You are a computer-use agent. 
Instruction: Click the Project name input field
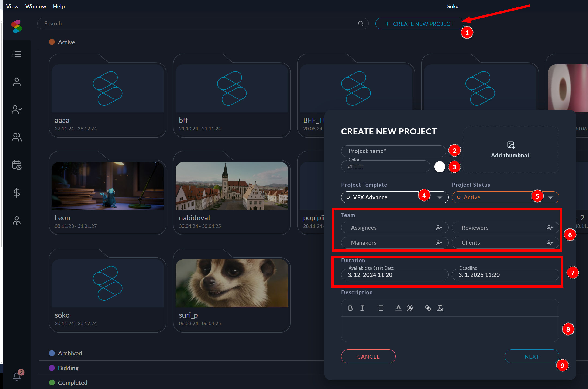click(x=393, y=151)
